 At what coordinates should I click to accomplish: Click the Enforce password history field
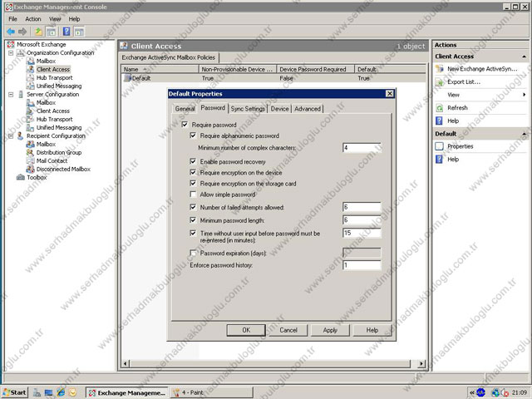click(362, 265)
